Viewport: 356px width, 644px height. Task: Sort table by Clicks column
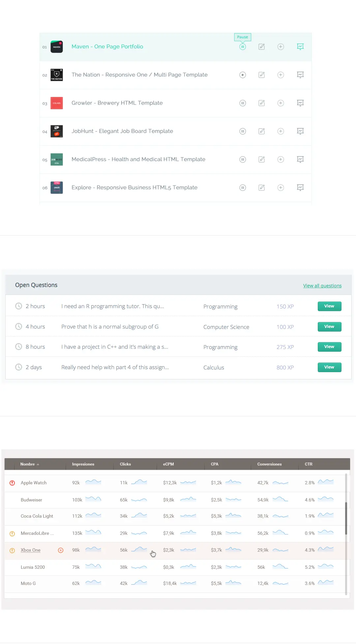pos(125,464)
